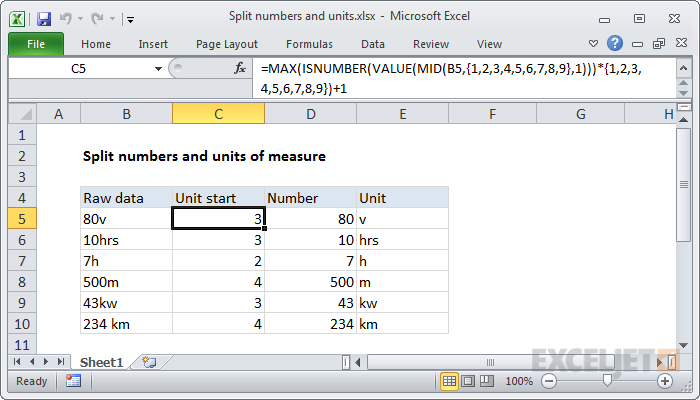Screen dimensions: 700x400
Task: Switch to the Insert ribbon tab
Action: [x=153, y=44]
